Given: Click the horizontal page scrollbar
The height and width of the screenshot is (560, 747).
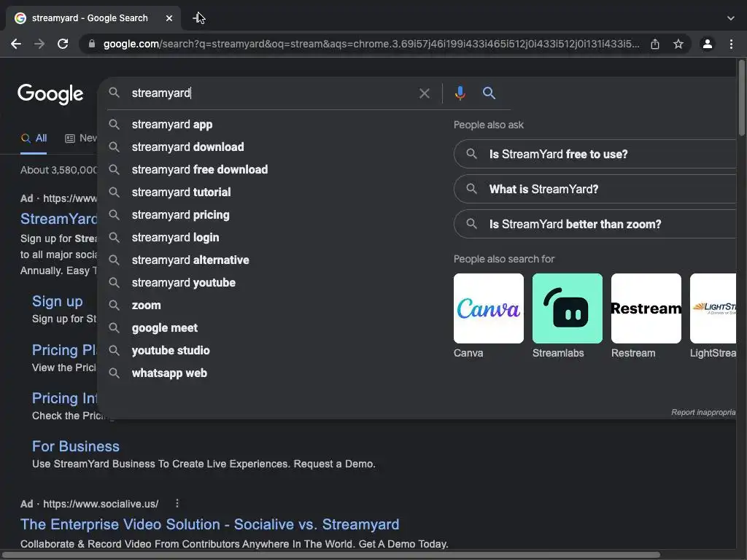Looking at the screenshot, I should point(331,555).
